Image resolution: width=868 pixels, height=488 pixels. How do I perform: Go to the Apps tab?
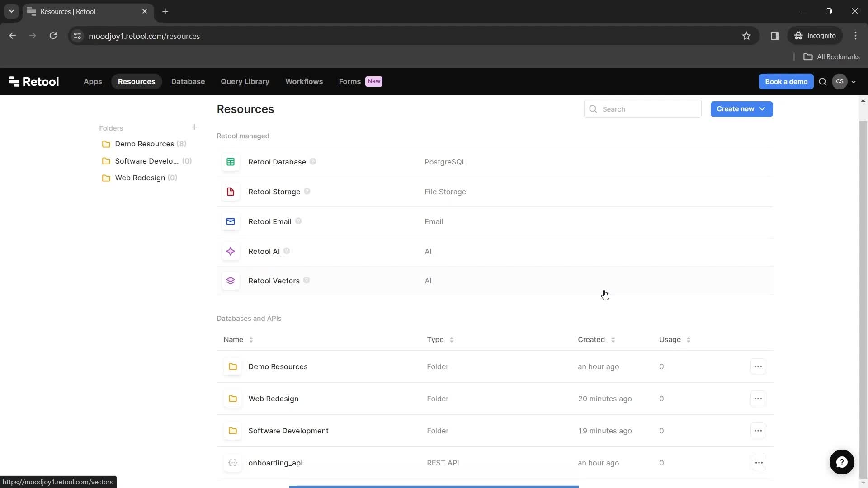93,82
